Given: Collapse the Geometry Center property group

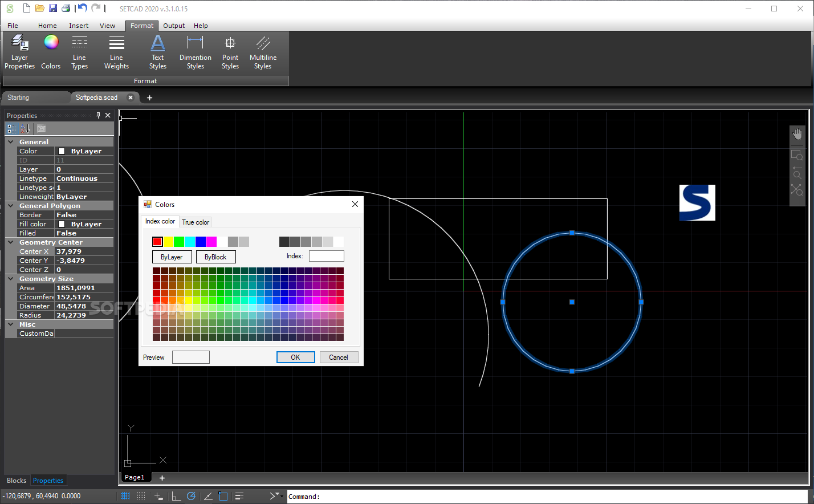Looking at the screenshot, I should (x=10, y=242).
